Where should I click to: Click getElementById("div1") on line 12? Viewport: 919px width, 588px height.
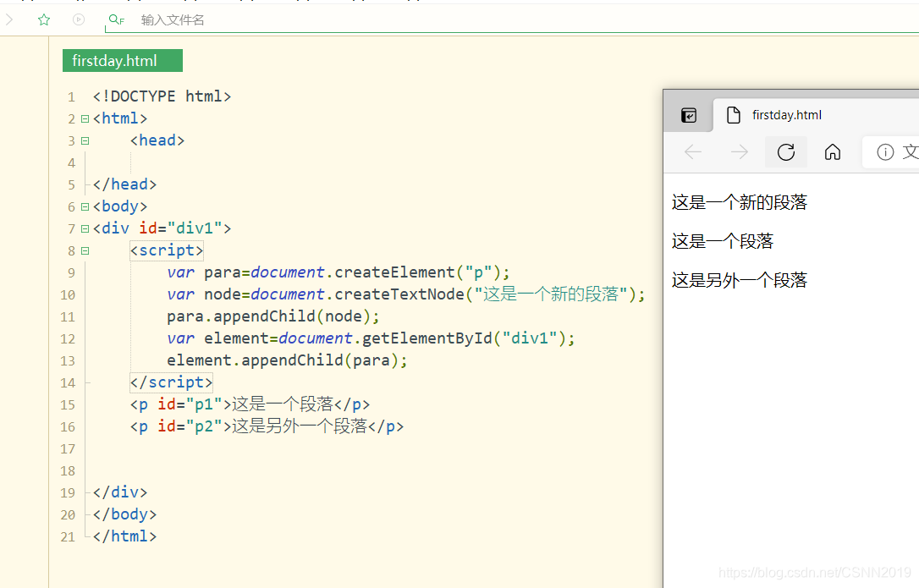pos(464,338)
